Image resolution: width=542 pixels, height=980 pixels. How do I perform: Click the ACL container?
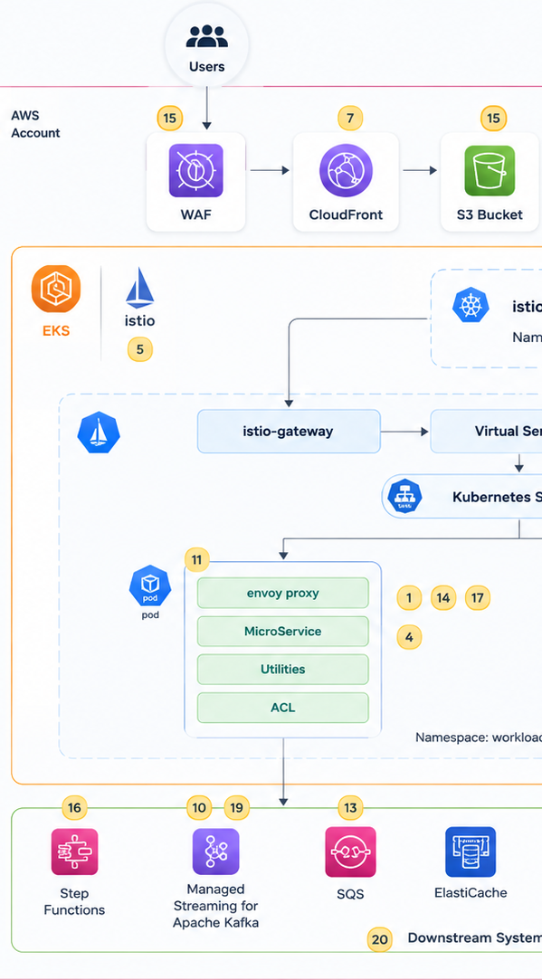point(283,708)
